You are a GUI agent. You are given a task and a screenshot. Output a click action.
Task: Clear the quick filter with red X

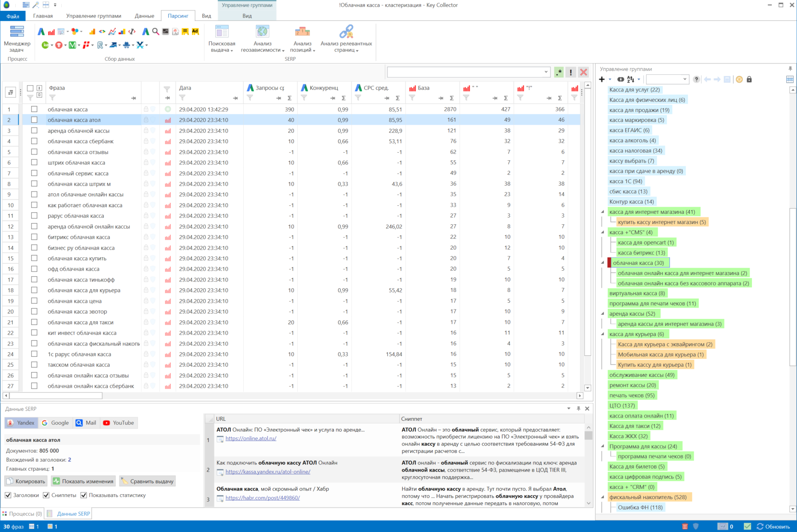click(x=583, y=72)
